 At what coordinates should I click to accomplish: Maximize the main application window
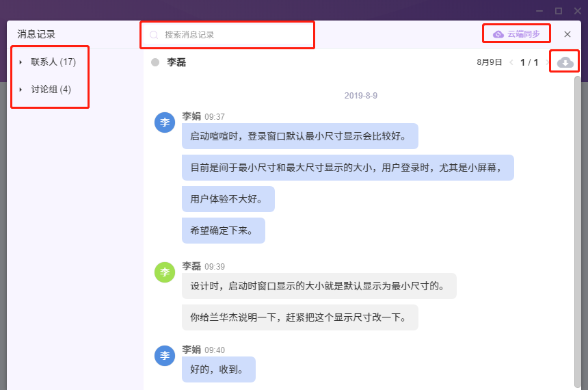click(559, 10)
